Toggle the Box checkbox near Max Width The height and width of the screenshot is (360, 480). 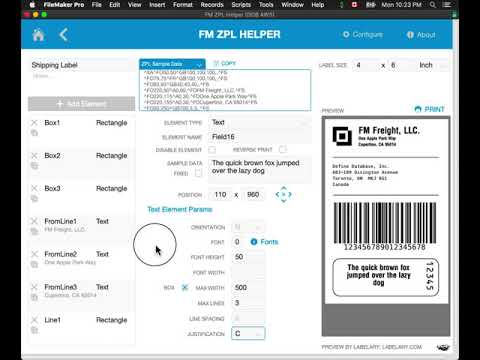[185, 288]
